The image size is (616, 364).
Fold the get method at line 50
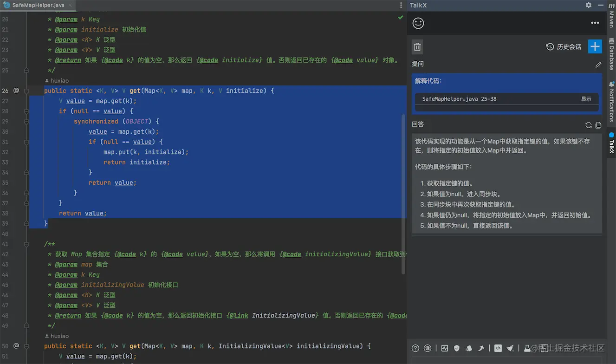[x=26, y=346]
